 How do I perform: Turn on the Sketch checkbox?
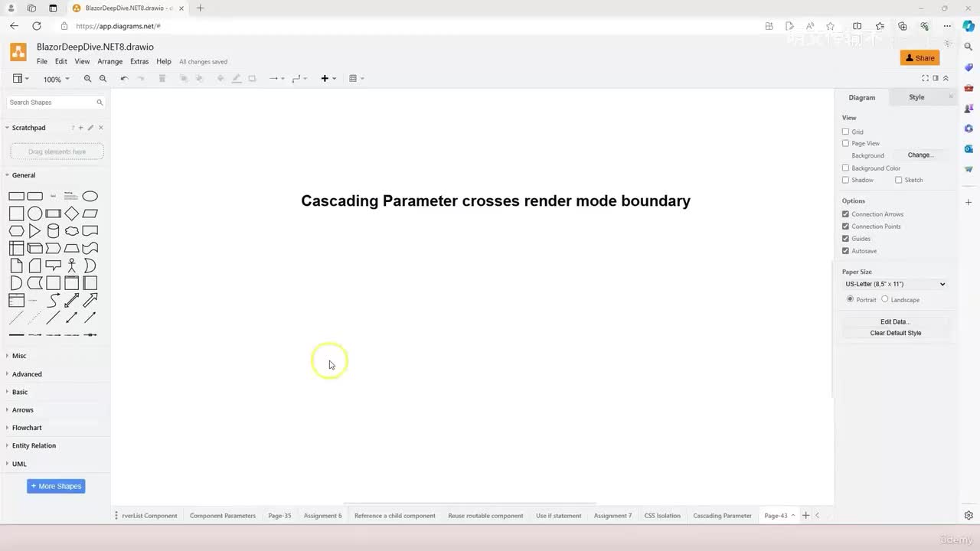898,180
